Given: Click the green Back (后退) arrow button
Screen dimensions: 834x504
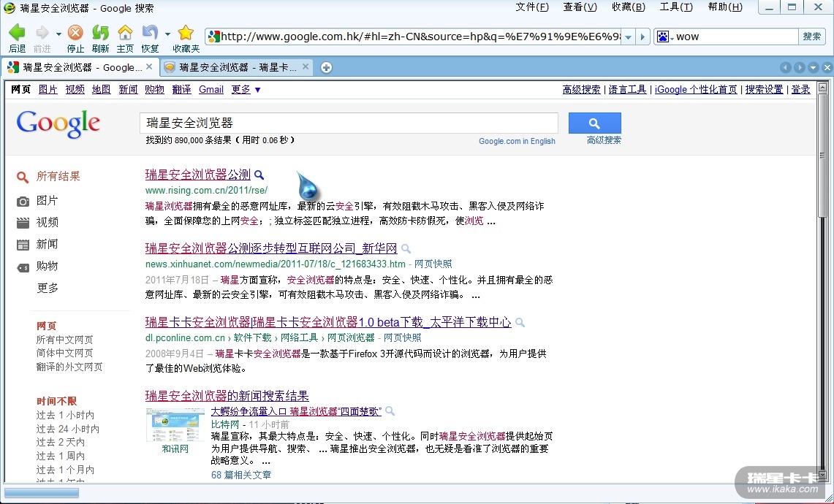Looking at the screenshot, I should coord(17,34).
